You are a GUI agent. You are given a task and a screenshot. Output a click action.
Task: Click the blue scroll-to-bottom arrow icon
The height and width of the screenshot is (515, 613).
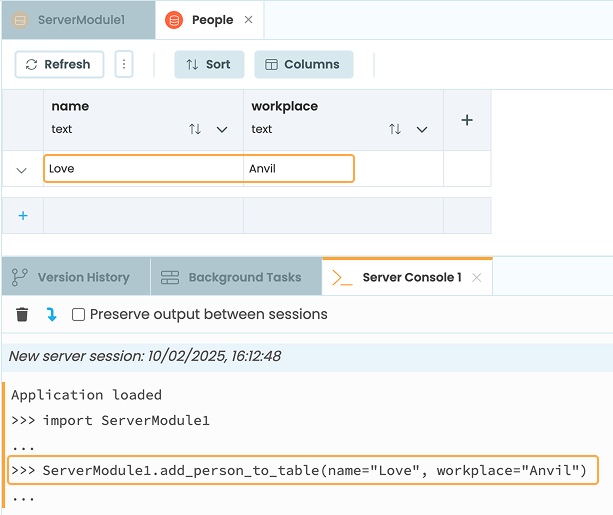(x=51, y=314)
